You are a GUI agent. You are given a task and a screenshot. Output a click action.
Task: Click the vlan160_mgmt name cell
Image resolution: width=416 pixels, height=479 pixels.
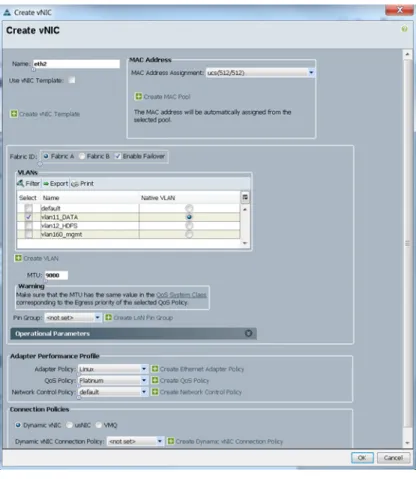coord(89,234)
